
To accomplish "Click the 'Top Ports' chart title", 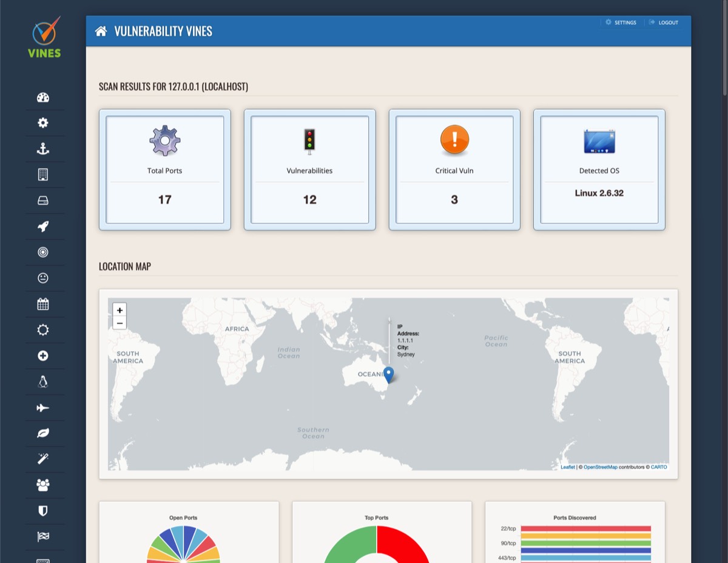I will [x=377, y=517].
